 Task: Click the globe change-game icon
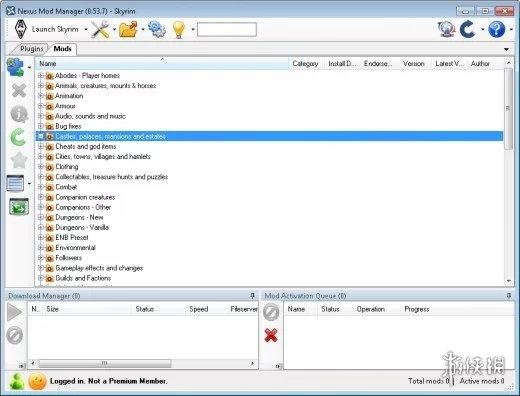[446, 29]
